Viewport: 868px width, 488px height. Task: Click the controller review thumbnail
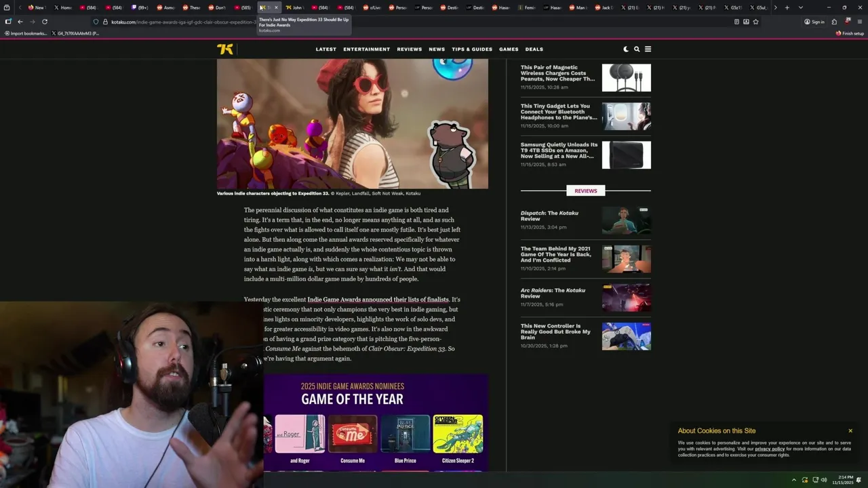pos(626,336)
